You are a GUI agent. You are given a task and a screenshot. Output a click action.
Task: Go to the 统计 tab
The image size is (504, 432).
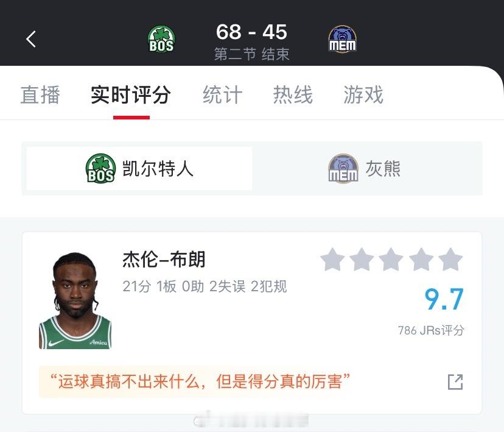pyautogui.click(x=222, y=95)
